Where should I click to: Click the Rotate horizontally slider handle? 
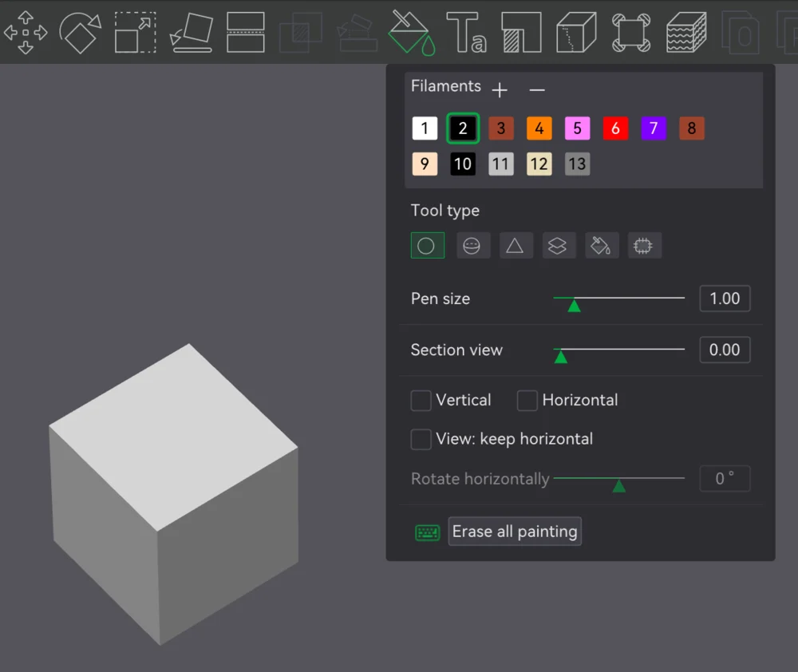pos(619,486)
